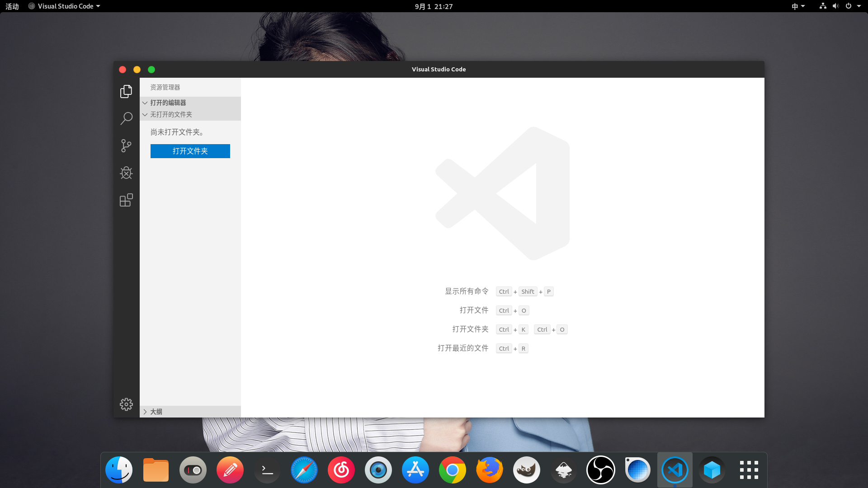Click the 显示所有命令 label
The height and width of the screenshot is (488, 868).
pyautogui.click(x=467, y=291)
